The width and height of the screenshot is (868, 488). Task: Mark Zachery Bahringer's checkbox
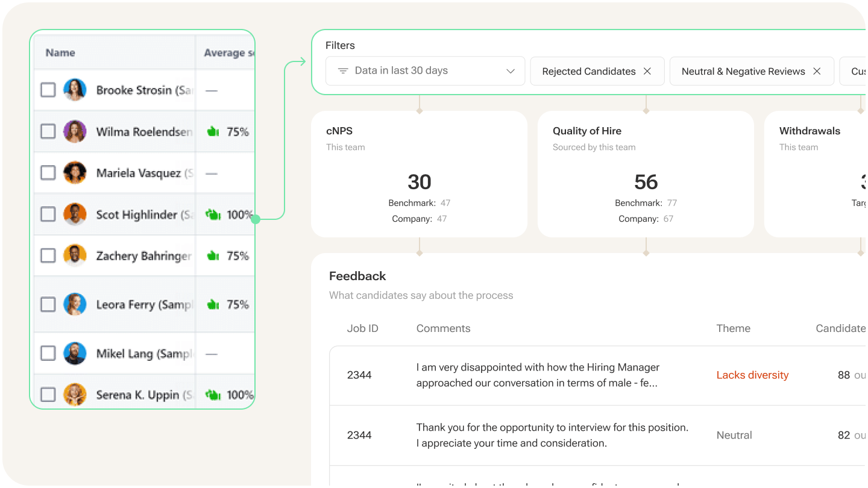48,255
